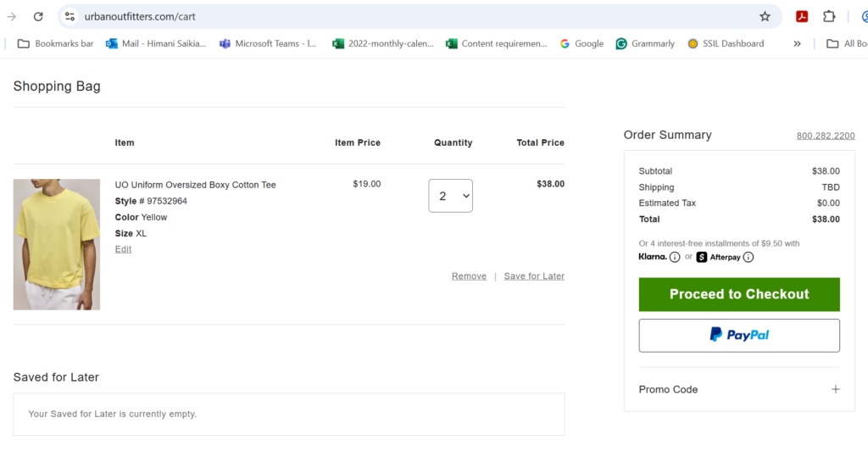The height and width of the screenshot is (468, 868).
Task: Expand the Promo Code section
Action: click(x=835, y=389)
